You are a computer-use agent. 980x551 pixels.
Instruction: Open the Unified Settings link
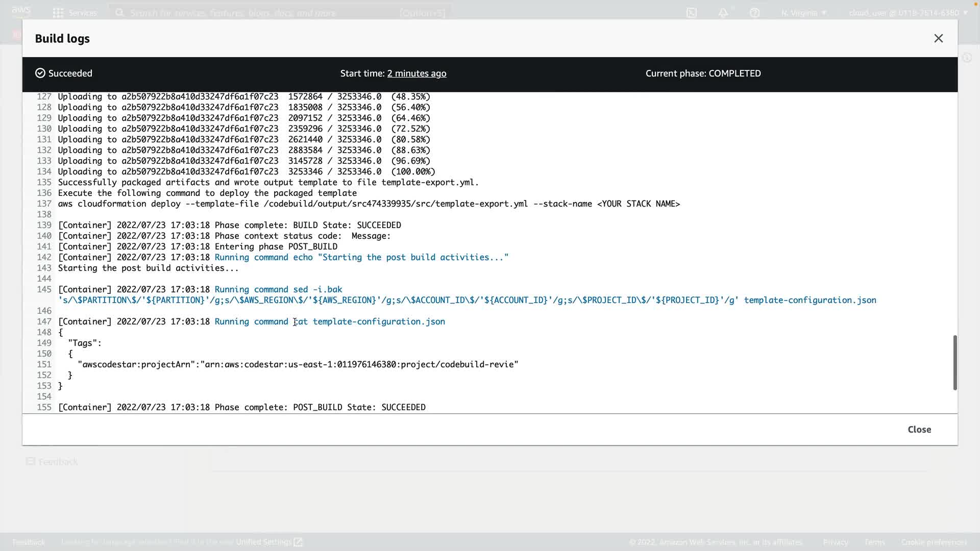pos(268,542)
